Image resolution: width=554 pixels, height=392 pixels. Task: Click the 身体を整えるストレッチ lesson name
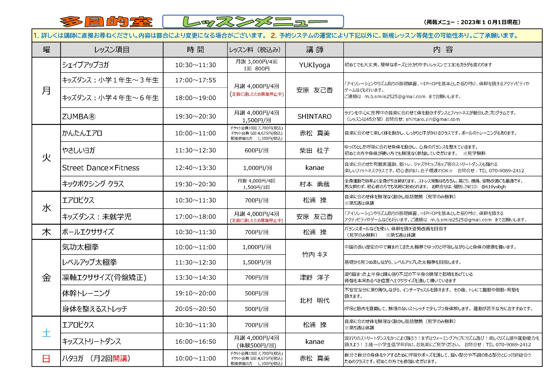click(95, 309)
